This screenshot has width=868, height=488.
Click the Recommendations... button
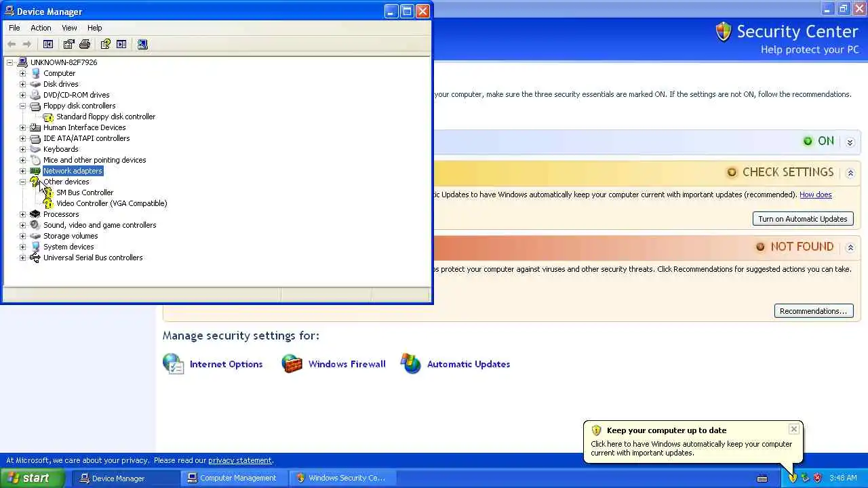click(x=813, y=311)
